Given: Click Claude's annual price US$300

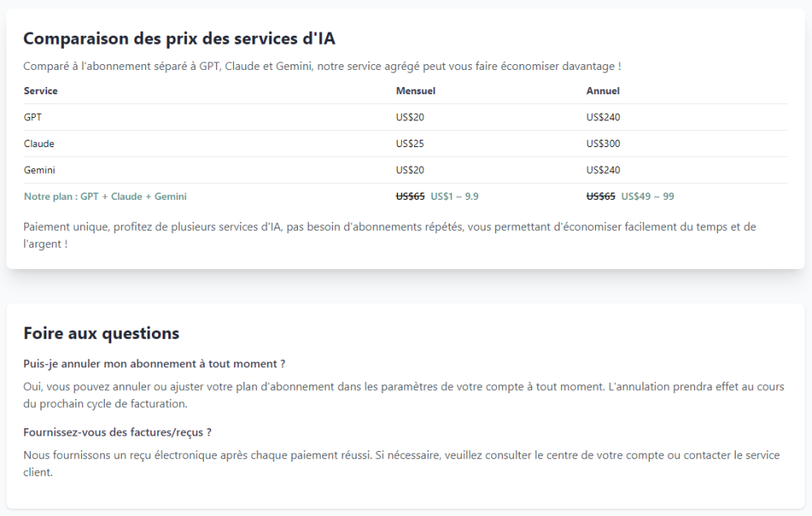Looking at the screenshot, I should point(603,144).
